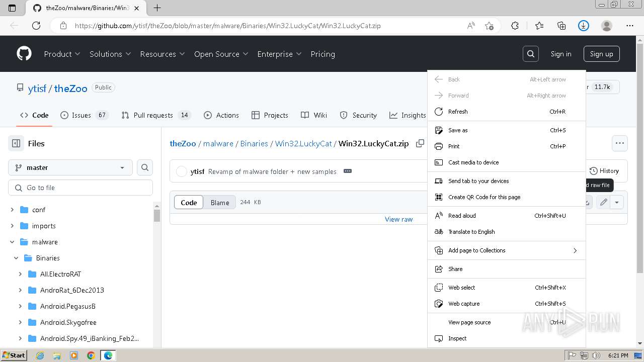
Task: Switch to the Pull requests tab
Action: [156, 115]
